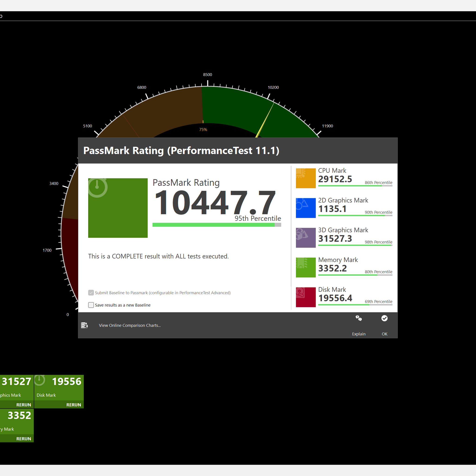Click the 95th Percentile progress bar
The width and height of the screenshot is (476, 476).
217,225
